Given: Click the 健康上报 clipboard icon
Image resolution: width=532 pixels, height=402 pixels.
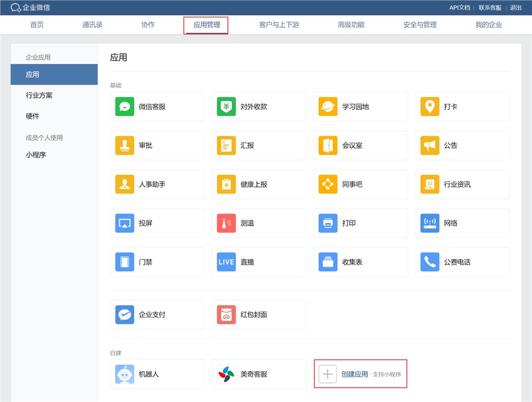Looking at the screenshot, I should tap(226, 184).
